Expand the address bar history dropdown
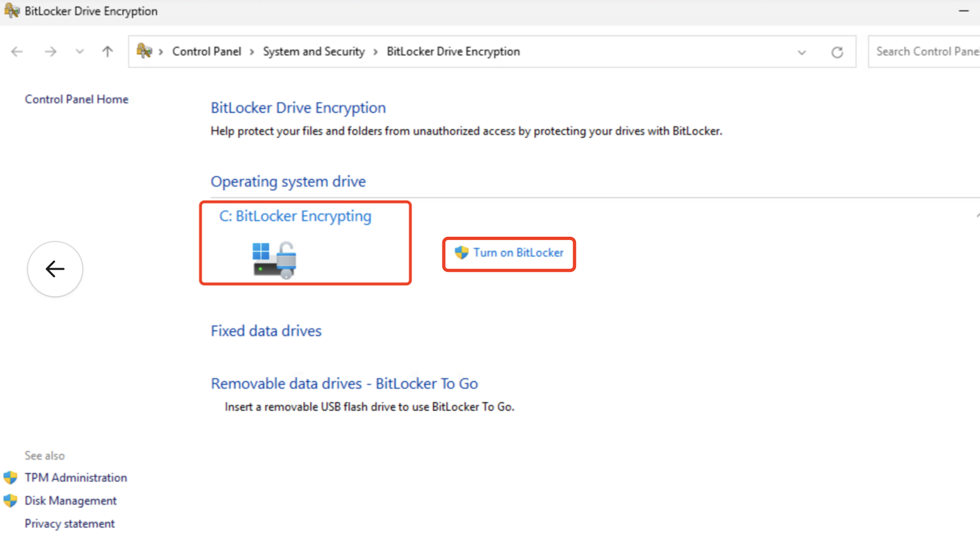The width and height of the screenshot is (980, 533). point(802,52)
